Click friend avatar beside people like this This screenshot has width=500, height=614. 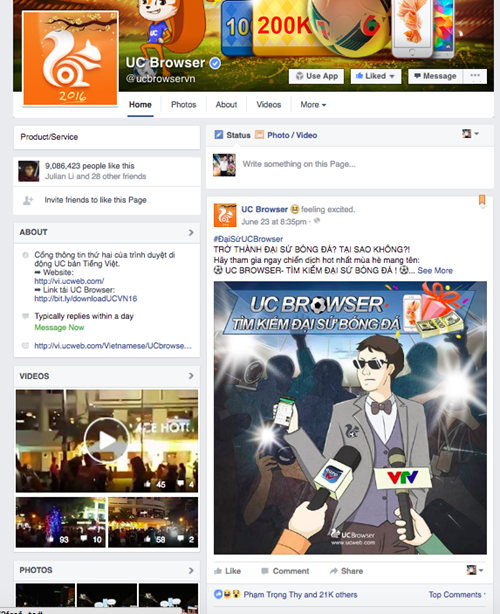tap(29, 171)
